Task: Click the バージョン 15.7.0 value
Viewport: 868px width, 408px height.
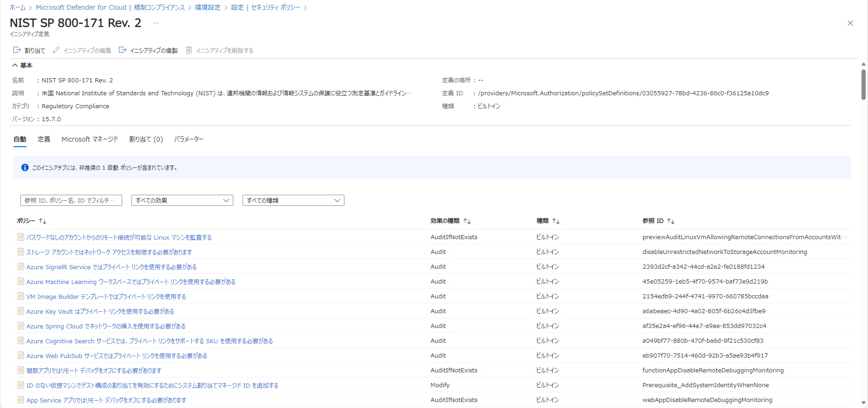Action: [x=51, y=119]
